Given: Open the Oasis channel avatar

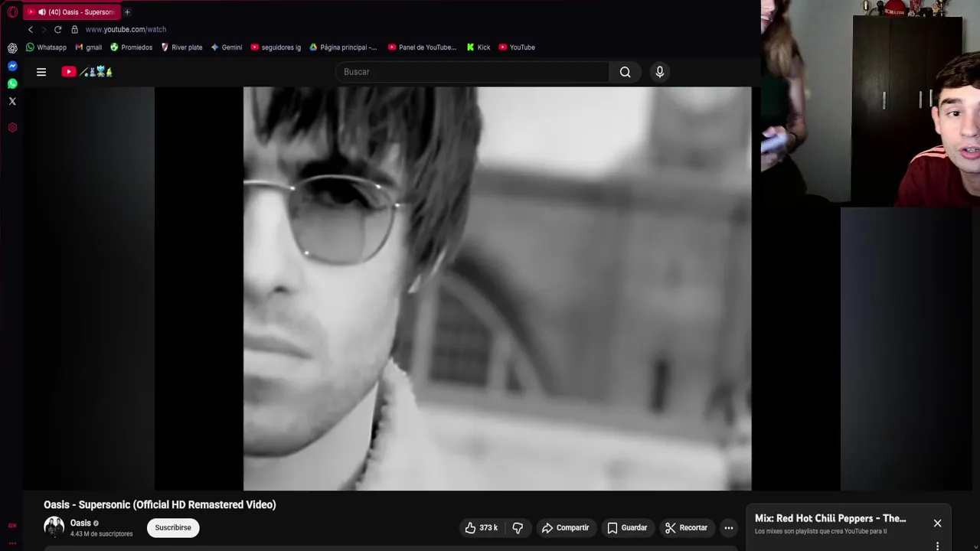Looking at the screenshot, I should click(x=54, y=527).
